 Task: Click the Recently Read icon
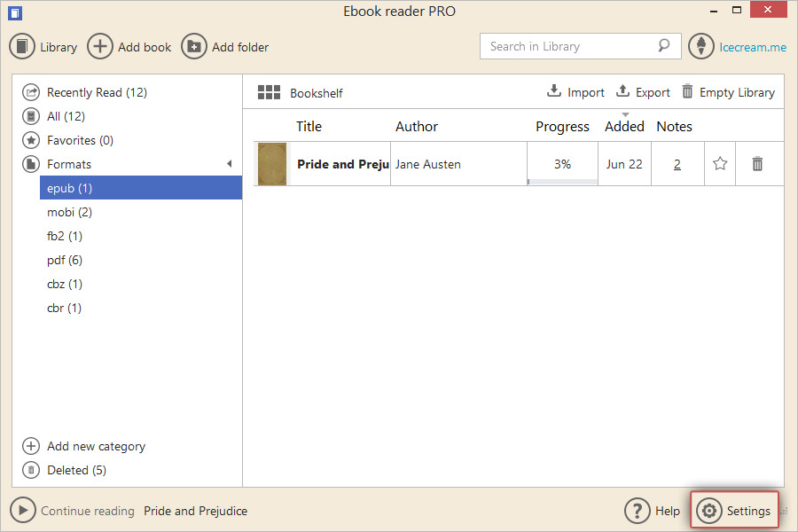[x=31, y=92]
